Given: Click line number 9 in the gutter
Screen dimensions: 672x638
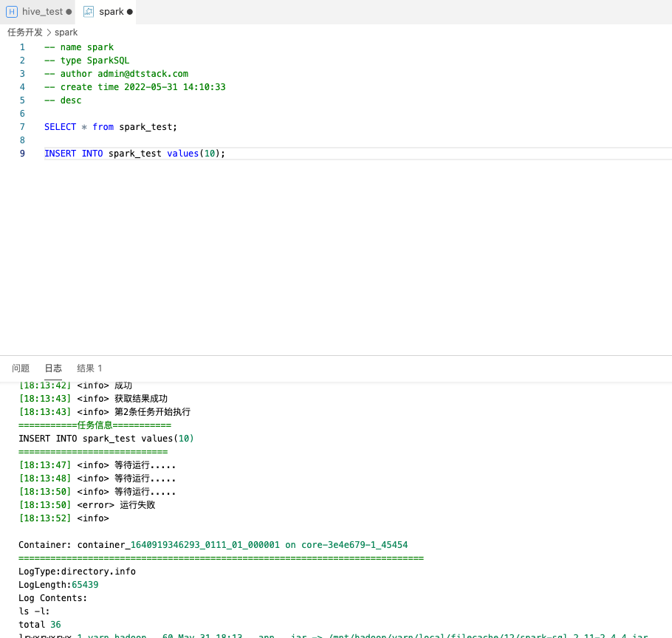Looking at the screenshot, I should point(22,153).
